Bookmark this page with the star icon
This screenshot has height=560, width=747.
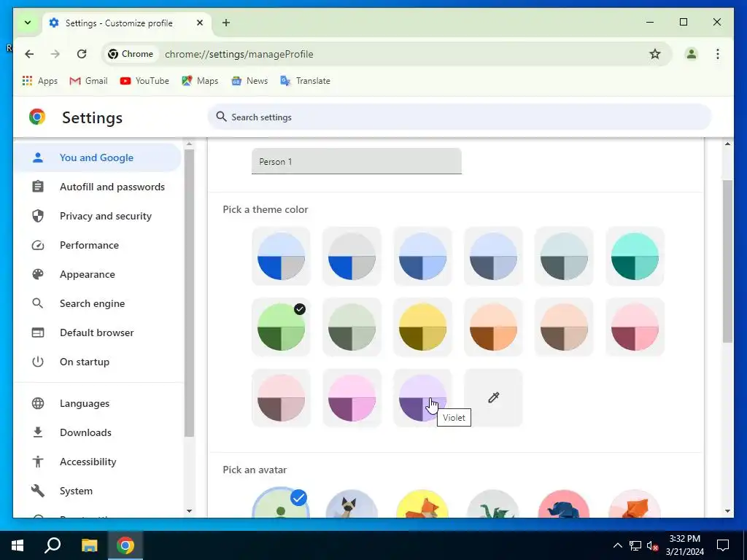(x=655, y=54)
